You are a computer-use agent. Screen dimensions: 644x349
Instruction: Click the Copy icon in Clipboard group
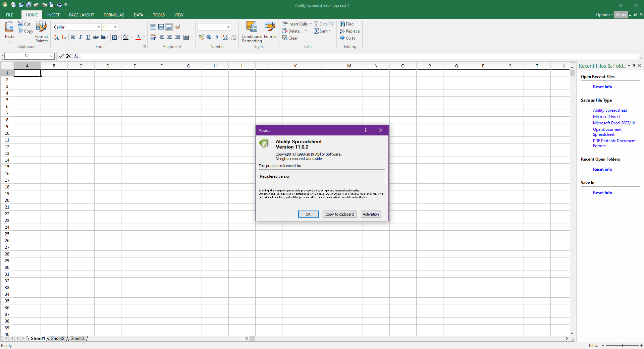[20, 31]
